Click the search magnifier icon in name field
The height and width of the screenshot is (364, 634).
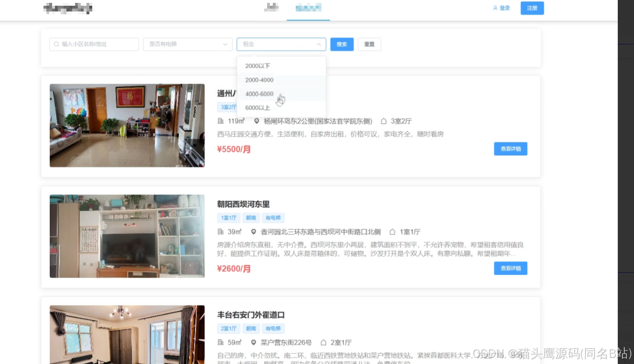click(56, 44)
